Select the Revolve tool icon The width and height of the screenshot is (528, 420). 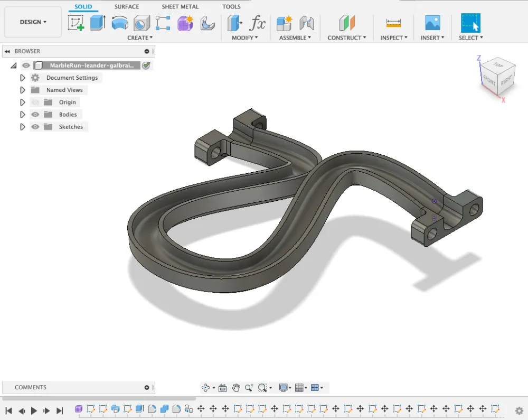tap(120, 23)
